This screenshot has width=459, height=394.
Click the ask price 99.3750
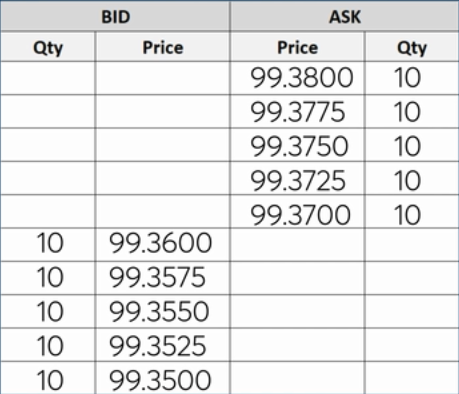coord(299,146)
